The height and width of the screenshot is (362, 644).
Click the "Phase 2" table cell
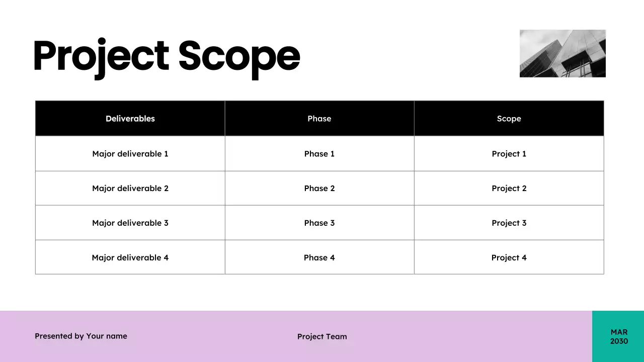[x=319, y=189]
